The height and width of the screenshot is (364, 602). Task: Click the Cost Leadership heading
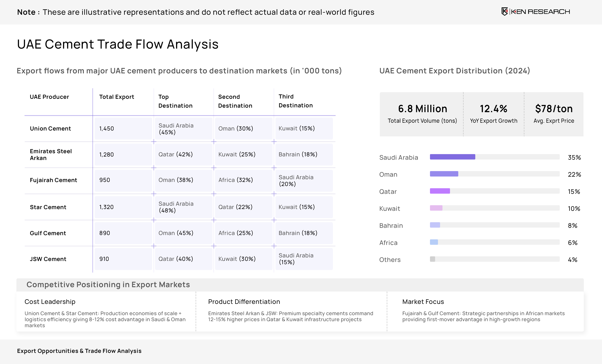click(x=50, y=302)
